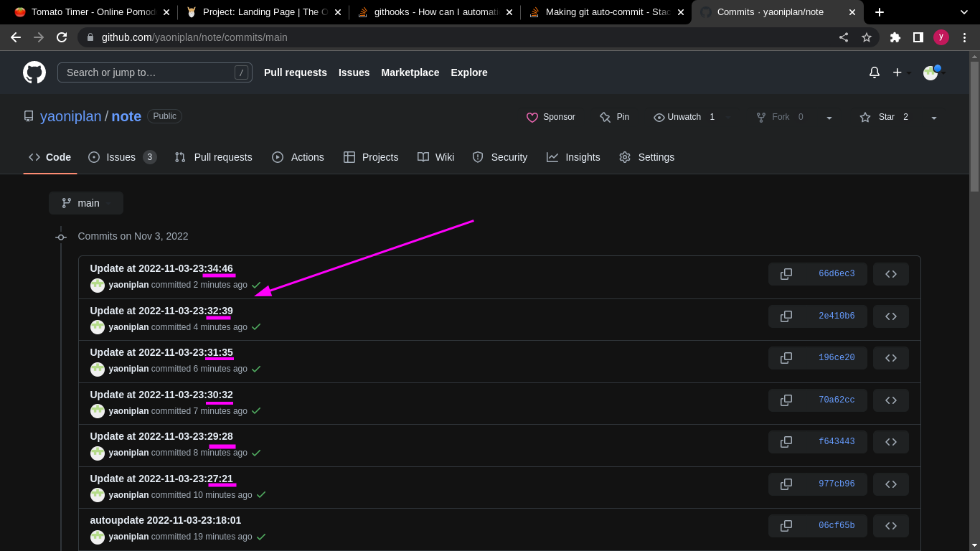Screen dimensions: 980x551
Task: Open the note repository name link
Action: coord(126,116)
